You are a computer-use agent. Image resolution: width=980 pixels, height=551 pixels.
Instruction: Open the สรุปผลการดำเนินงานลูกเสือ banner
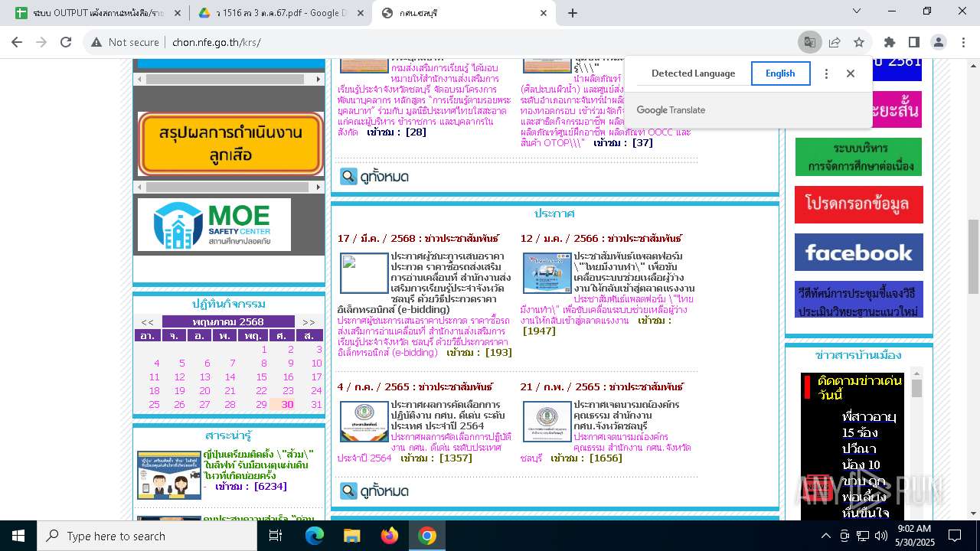coord(230,144)
